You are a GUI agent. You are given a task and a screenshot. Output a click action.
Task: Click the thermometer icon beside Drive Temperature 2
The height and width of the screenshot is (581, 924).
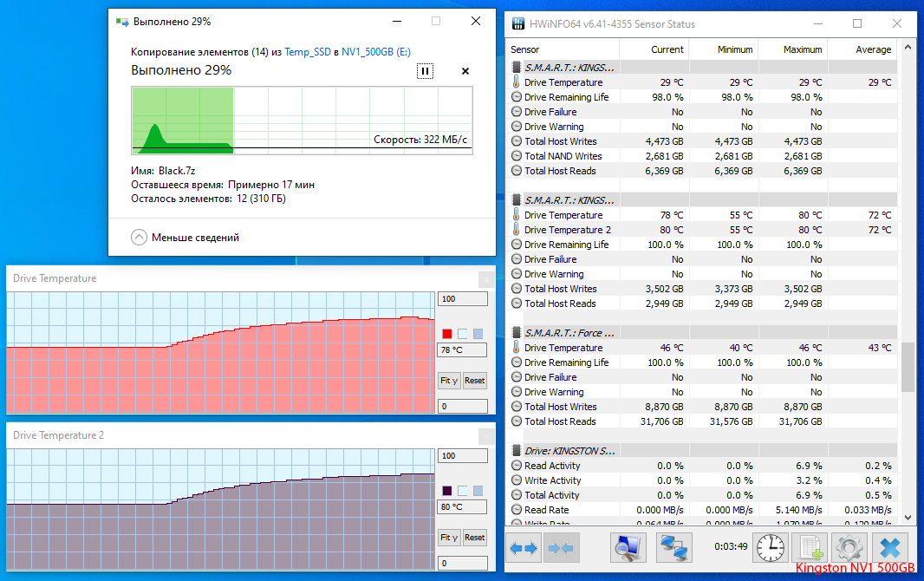(517, 229)
